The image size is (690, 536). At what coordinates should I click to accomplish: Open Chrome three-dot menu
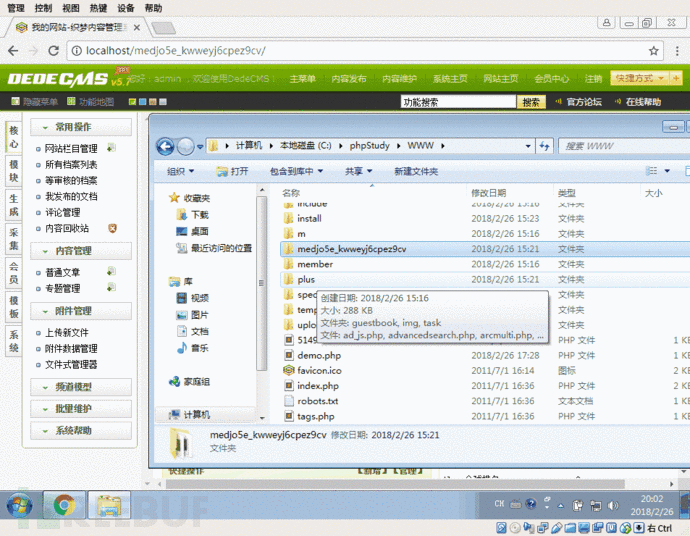(677, 51)
